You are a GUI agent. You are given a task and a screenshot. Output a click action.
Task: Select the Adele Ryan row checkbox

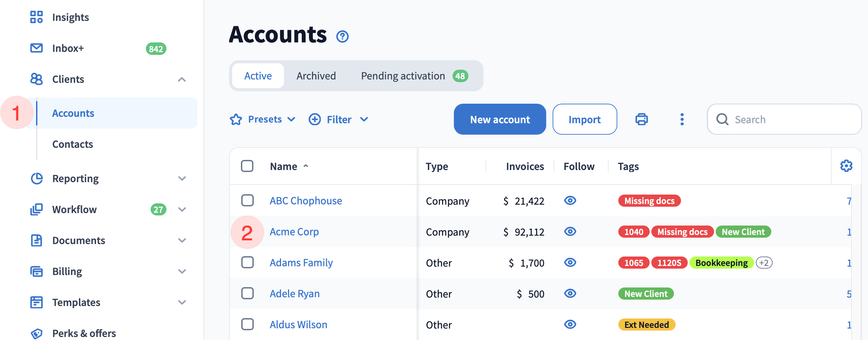247,293
